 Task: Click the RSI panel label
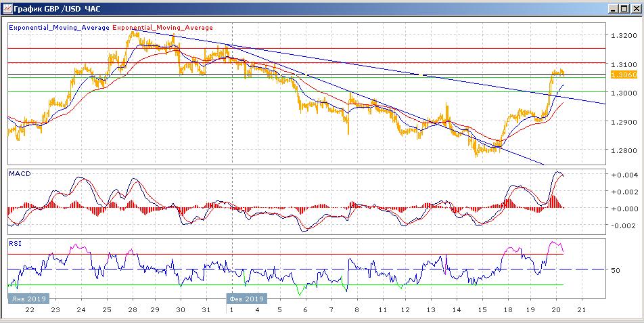(x=15, y=244)
